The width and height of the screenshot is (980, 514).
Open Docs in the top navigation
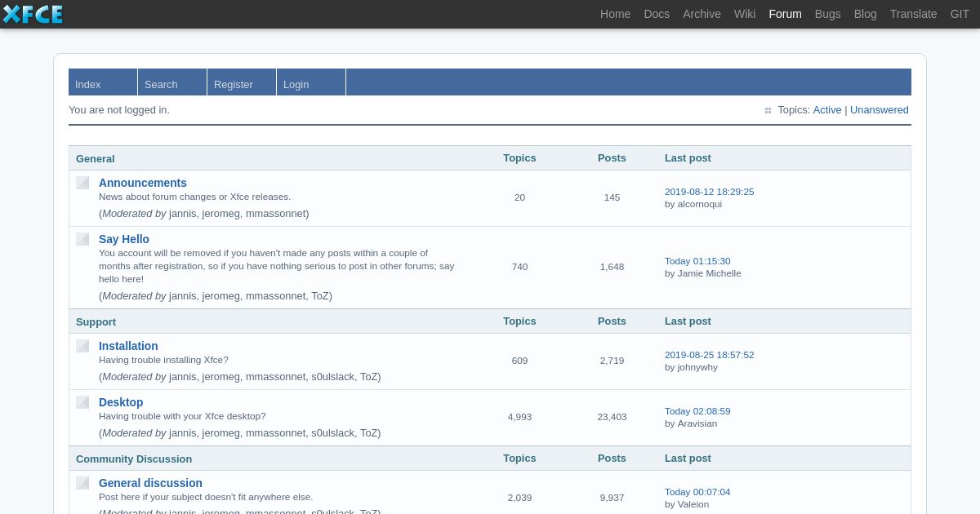coord(657,14)
